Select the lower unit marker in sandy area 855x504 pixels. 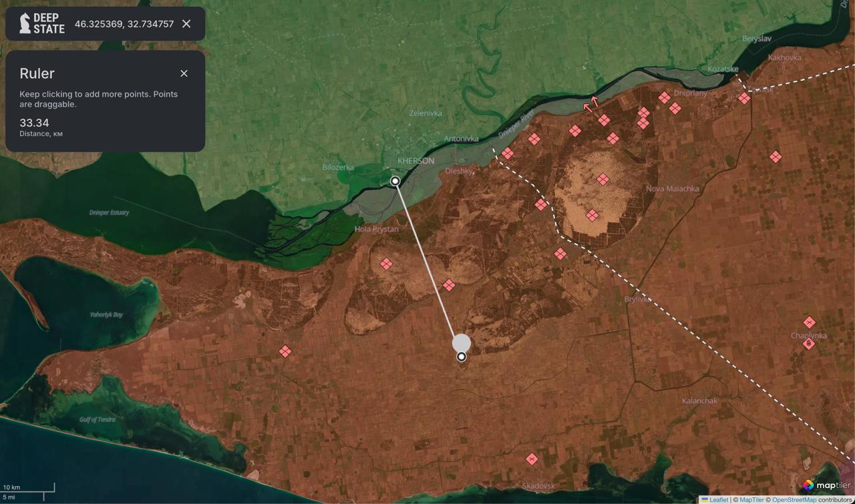point(592,215)
